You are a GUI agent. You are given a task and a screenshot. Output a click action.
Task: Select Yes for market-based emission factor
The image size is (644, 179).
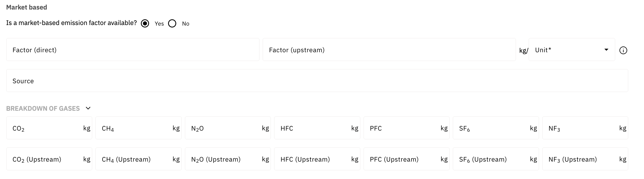(x=145, y=24)
